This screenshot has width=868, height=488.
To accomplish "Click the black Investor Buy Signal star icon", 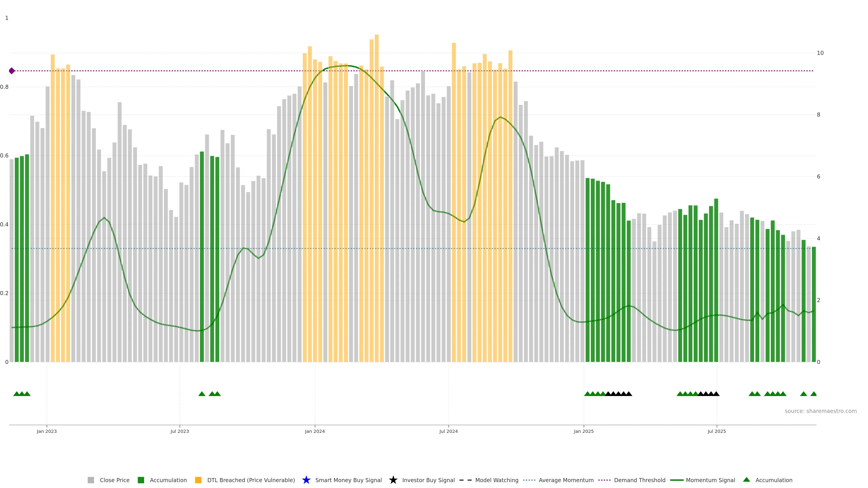I will pos(393,480).
